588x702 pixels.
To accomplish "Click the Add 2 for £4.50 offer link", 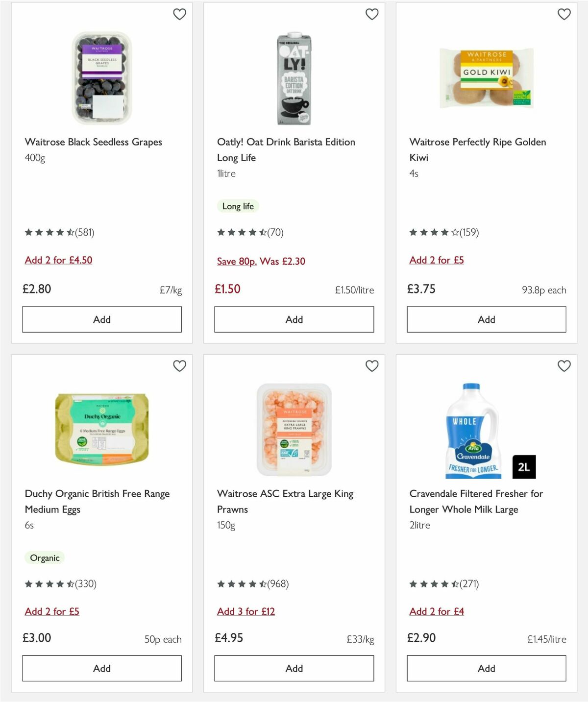I will [x=58, y=260].
